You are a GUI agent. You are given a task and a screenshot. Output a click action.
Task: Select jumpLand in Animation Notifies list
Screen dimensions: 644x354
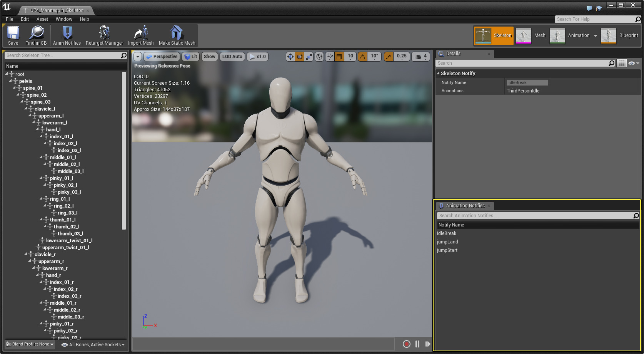[447, 242]
